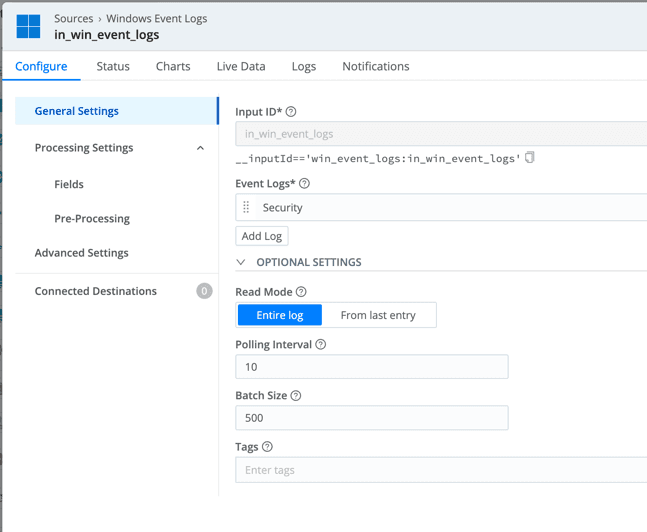Open Pre-Processing settings in sidebar
647x532 pixels.
click(x=92, y=218)
